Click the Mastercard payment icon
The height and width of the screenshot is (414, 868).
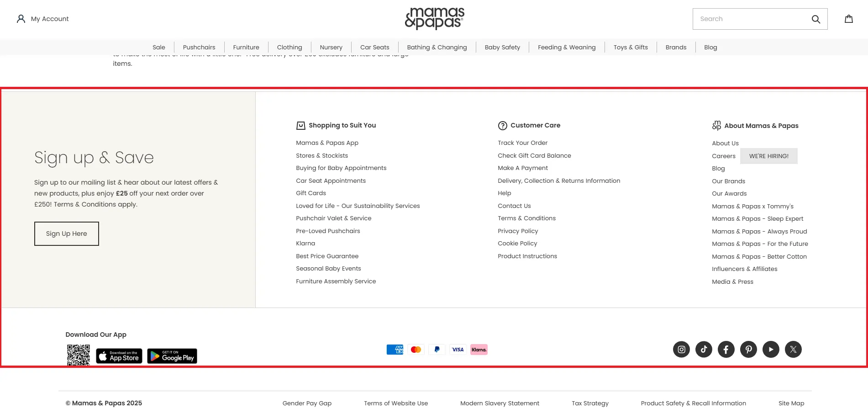coord(416,350)
